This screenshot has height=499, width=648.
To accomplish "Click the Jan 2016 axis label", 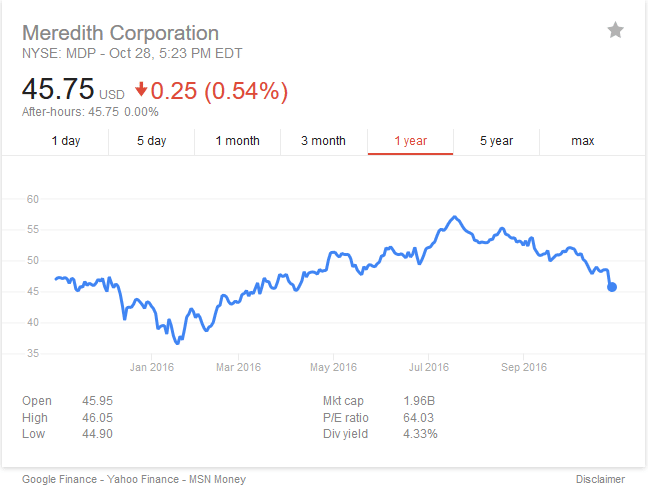I will (152, 367).
